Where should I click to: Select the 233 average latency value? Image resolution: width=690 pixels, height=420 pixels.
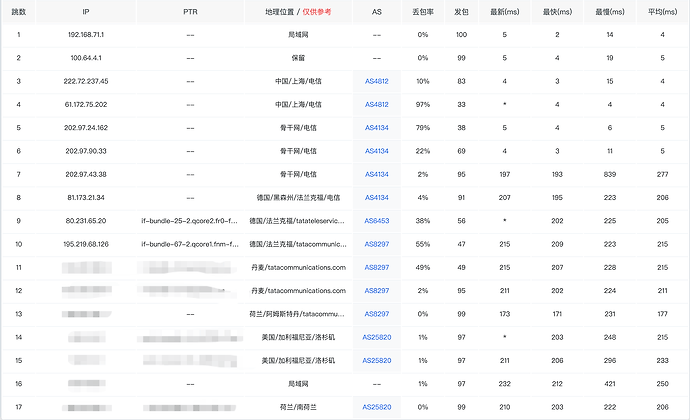(x=662, y=361)
